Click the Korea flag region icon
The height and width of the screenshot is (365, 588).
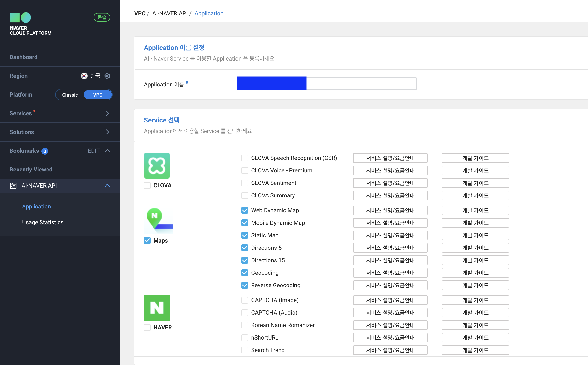tap(84, 76)
